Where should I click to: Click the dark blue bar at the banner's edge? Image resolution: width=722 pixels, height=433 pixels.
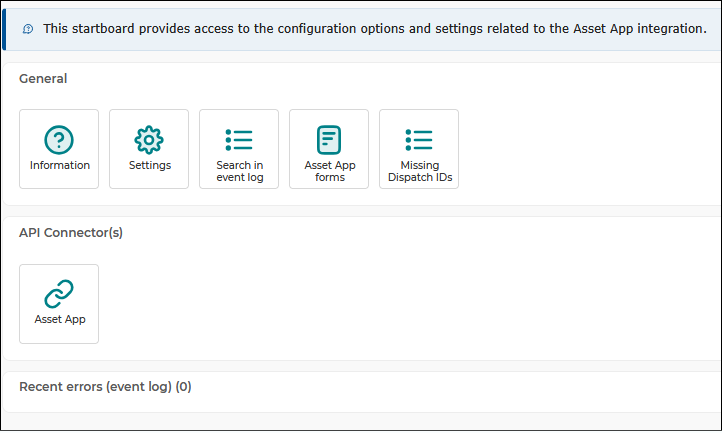tap(4, 29)
